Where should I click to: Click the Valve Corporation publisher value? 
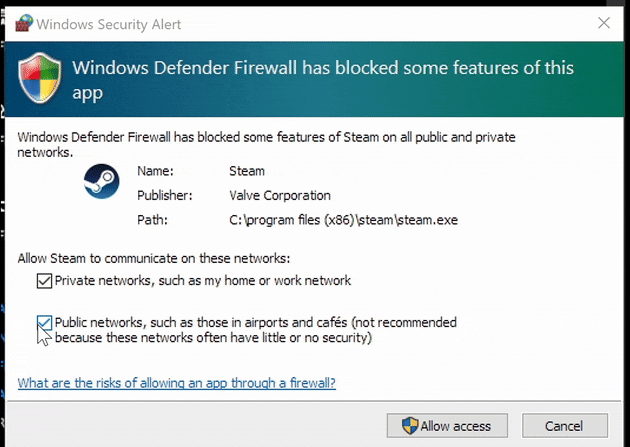click(279, 195)
